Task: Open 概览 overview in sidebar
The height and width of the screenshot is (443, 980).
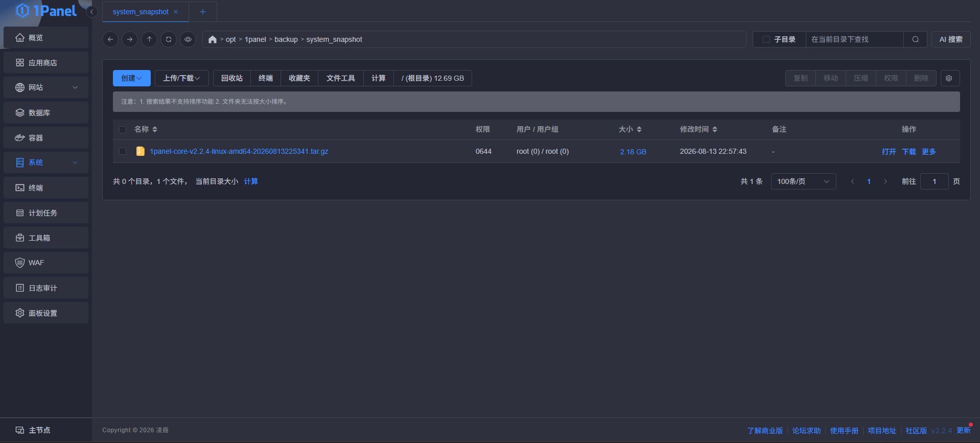Action: pos(46,37)
